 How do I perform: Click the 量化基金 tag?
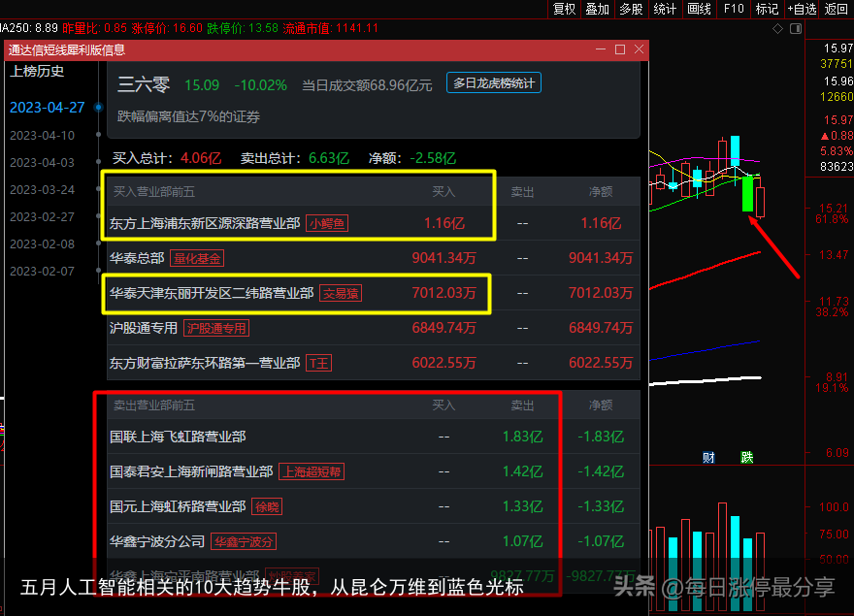coord(197,258)
